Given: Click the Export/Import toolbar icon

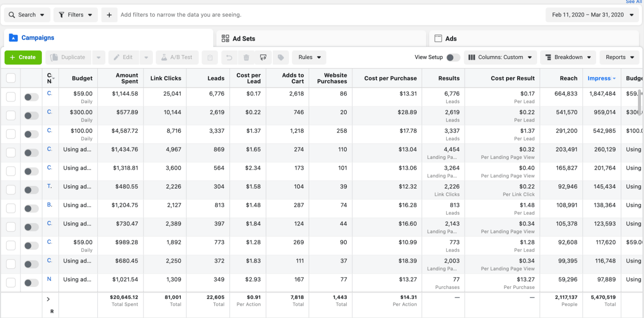Looking at the screenshot, I should 263,57.
